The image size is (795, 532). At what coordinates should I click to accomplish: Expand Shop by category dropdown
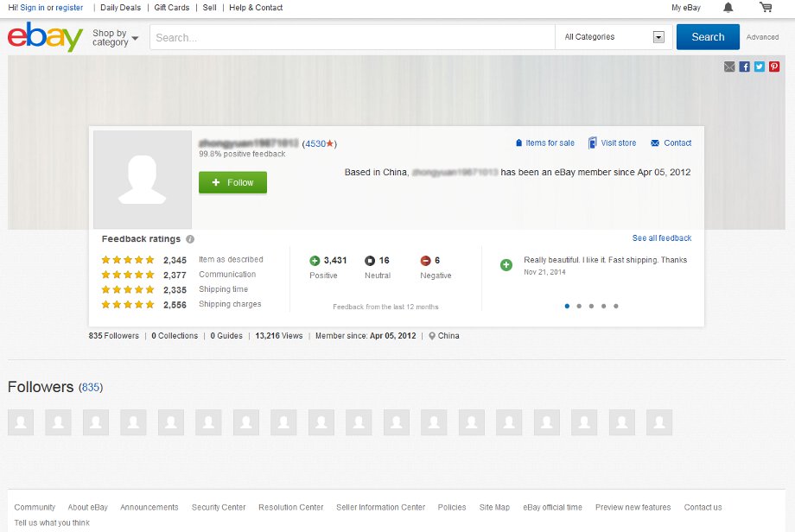[x=115, y=37]
